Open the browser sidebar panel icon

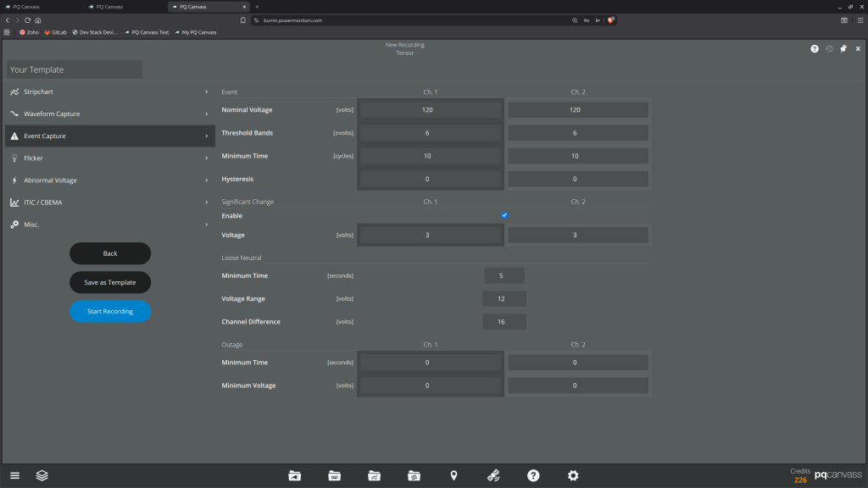844,20
